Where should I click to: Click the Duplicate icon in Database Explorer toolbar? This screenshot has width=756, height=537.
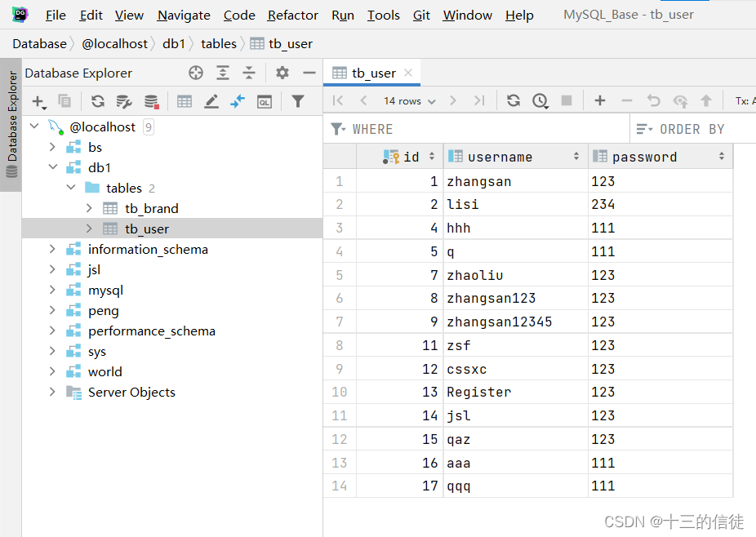[64, 101]
